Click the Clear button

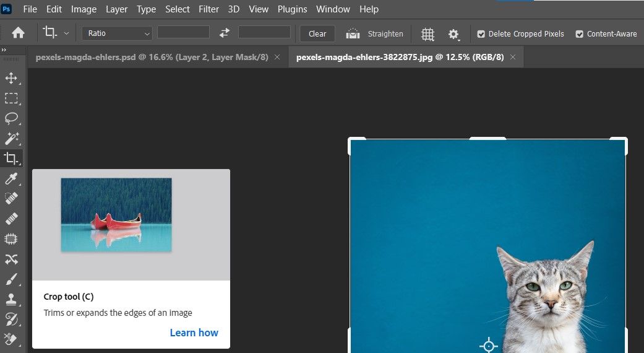tap(317, 33)
